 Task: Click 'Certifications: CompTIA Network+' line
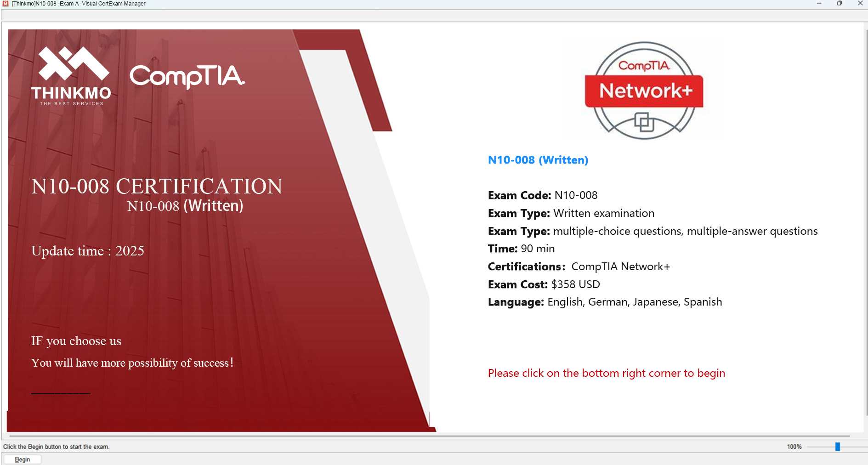[579, 267]
